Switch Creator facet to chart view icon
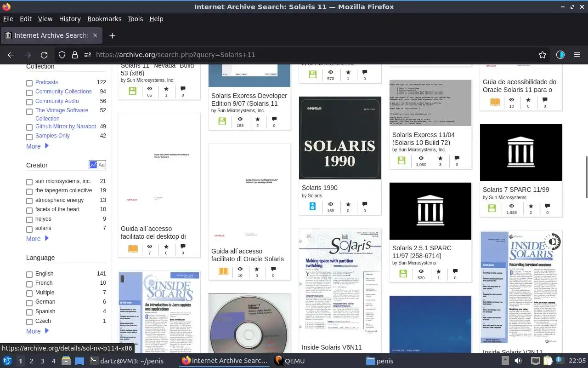The image size is (588, 368). 93,165
